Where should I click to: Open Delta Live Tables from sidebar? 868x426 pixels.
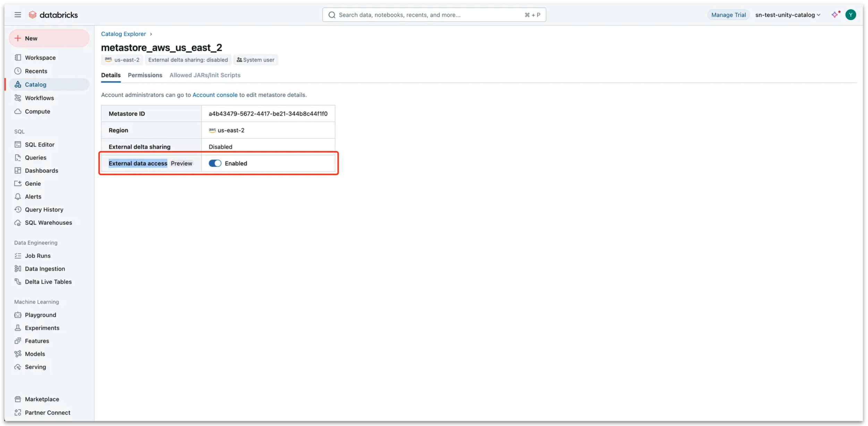coord(48,282)
